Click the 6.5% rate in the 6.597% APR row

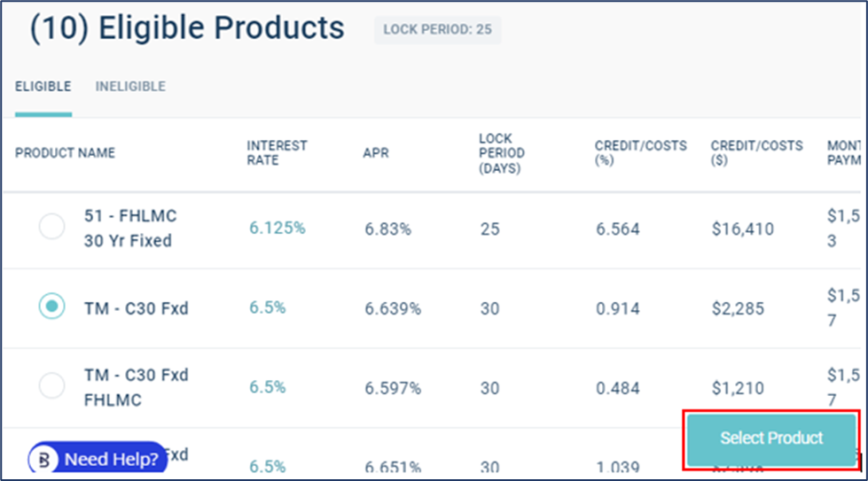(268, 387)
